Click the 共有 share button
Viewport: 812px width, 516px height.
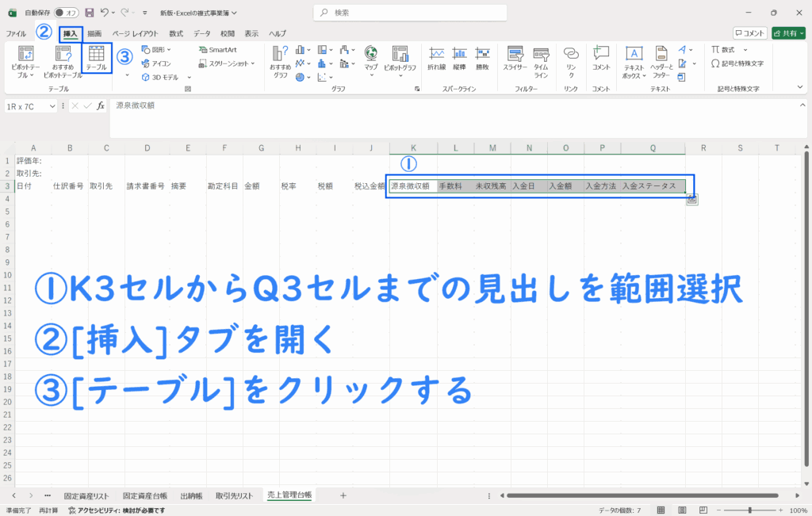[788, 33]
